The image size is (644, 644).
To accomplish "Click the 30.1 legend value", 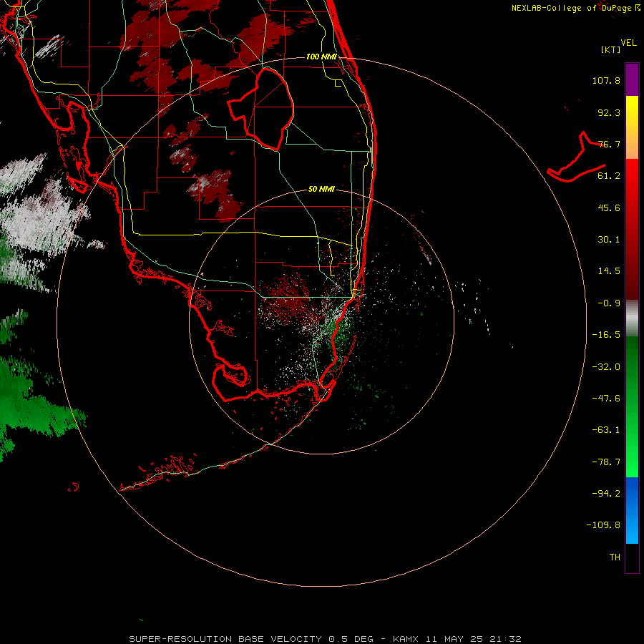I will tap(609, 240).
